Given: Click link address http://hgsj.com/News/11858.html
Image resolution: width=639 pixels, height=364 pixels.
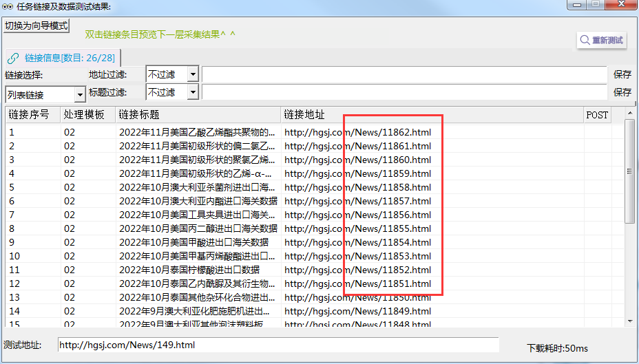Looking at the screenshot, I should (358, 188).
